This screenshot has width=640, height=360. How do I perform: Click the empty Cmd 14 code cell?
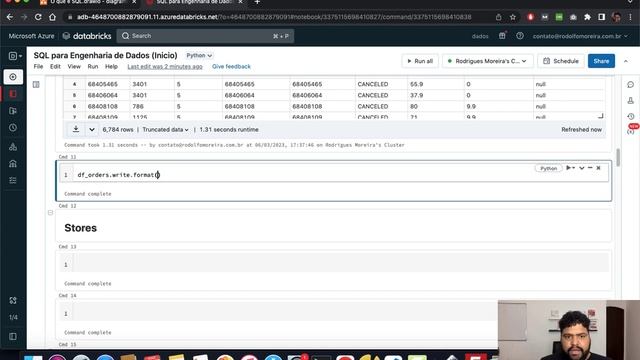coord(278,311)
